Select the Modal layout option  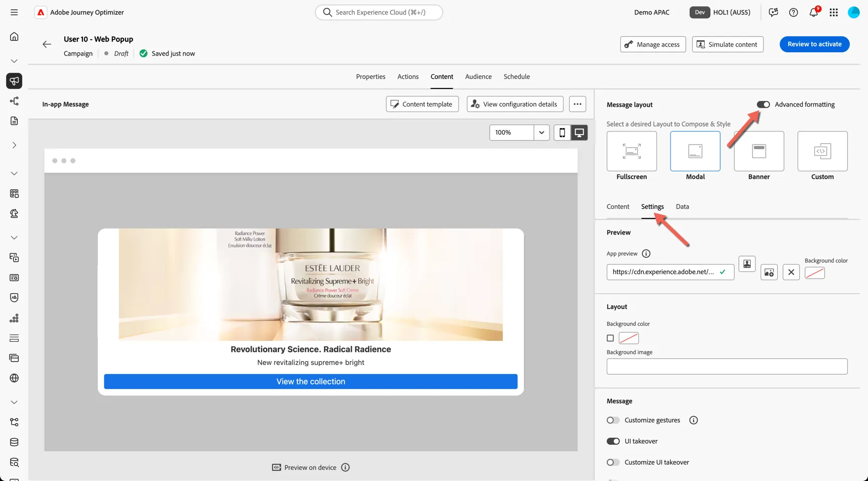coord(695,151)
